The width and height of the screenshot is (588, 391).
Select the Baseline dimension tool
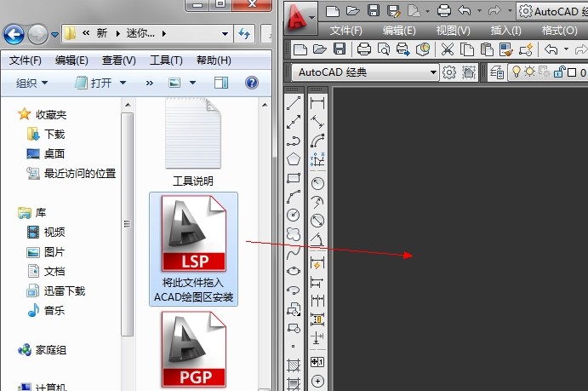click(317, 281)
